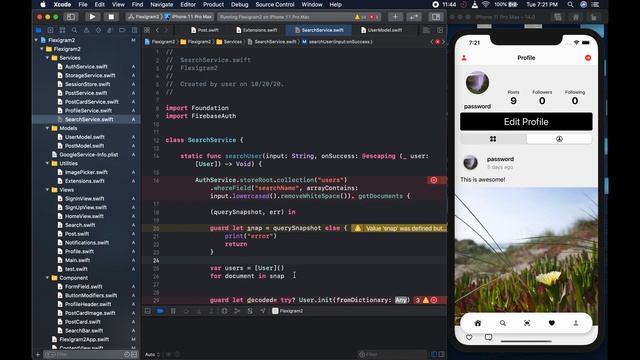
Task: Switch to the Post.swift tab
Action: (x=204, y=30)
